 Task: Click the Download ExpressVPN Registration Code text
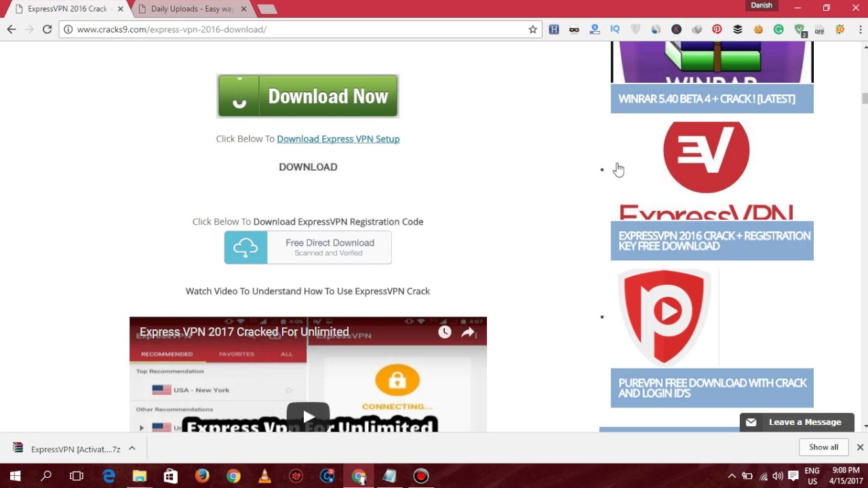pos(338,222)
